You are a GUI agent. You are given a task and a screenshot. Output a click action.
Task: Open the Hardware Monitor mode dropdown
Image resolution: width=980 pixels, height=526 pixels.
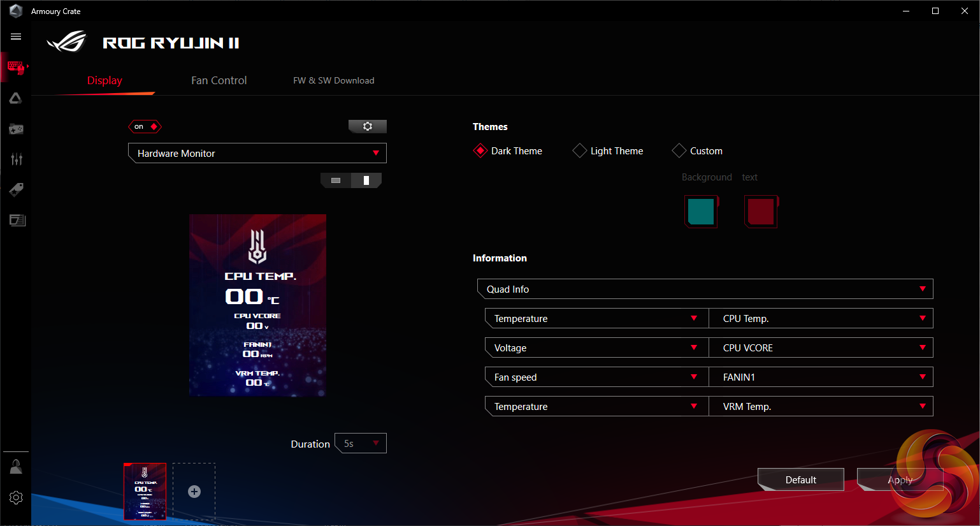pyautogui.click(x=257, y=153)
